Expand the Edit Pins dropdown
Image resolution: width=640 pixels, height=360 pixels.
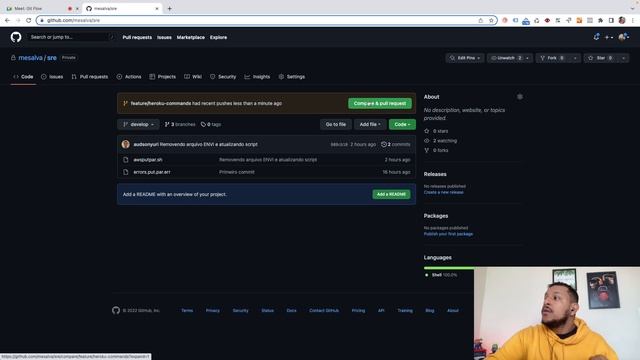(465, 58)
